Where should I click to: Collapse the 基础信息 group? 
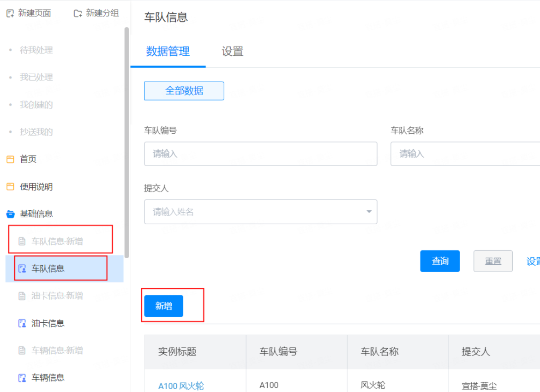click(x=36, y=214)
